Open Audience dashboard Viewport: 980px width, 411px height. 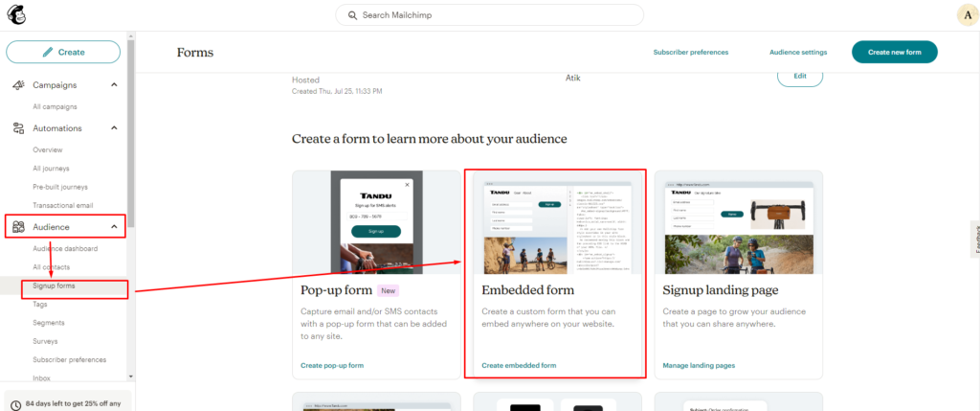[x=65, y=248]
